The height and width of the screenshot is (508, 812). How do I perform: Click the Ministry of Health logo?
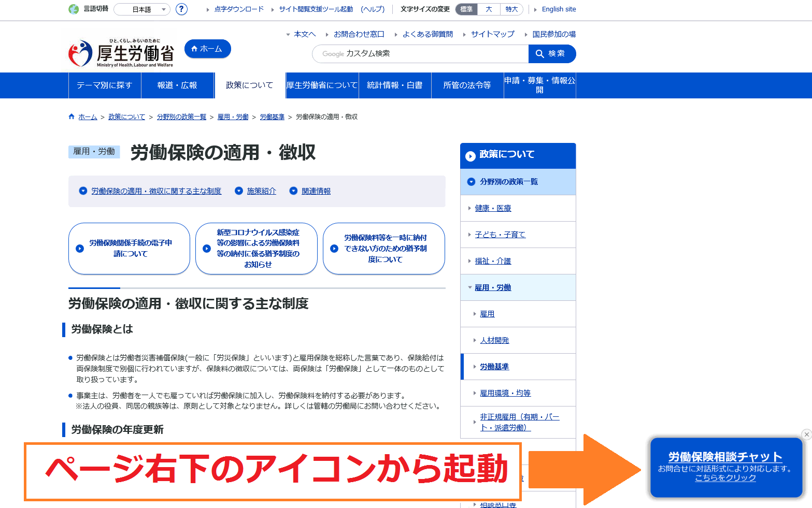pyautogui.click(x=121, y=53)
